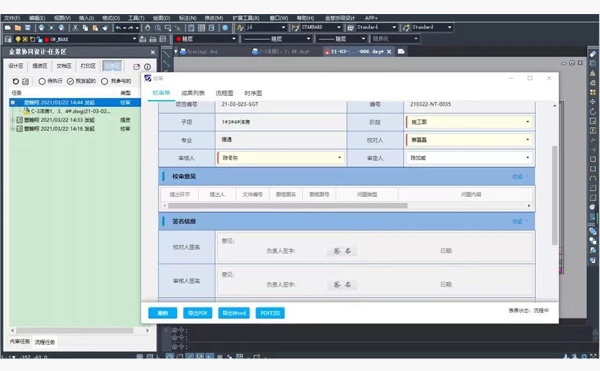Open the 审核人 dropdown
The height and width of the screenshot is (371, 600).
click(280, 158)
